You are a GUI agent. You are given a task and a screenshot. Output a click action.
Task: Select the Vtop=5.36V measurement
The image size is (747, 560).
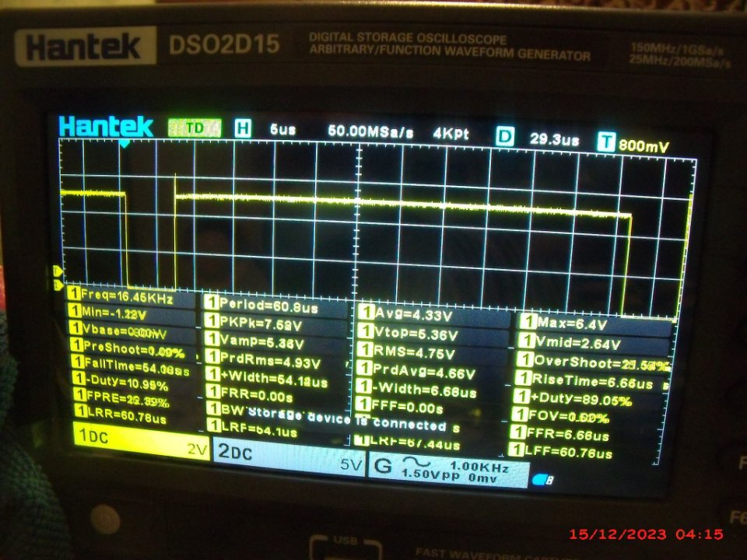(x=409, y=334)
